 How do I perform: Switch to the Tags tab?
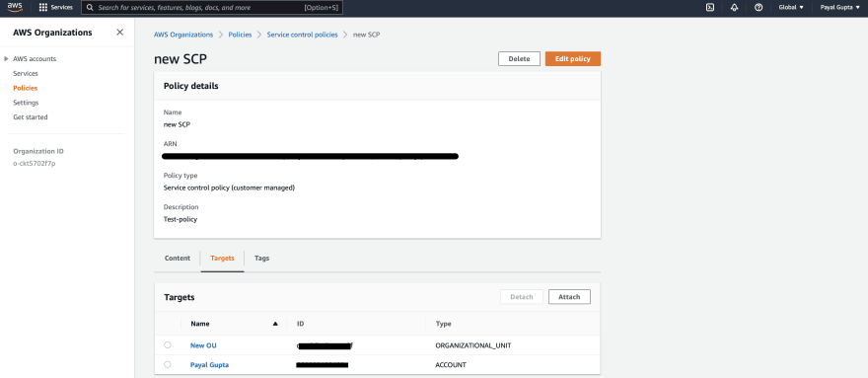[261, 259]
